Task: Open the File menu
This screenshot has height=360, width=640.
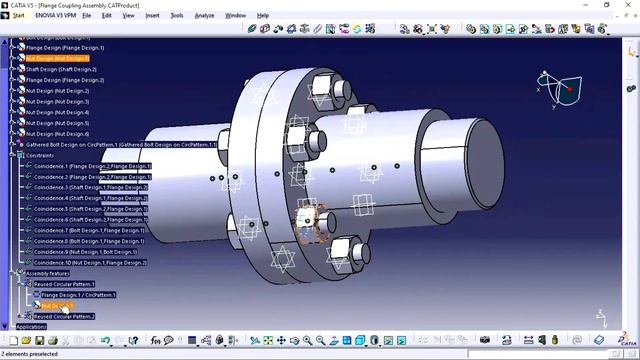Action: (x=87, y=16)
